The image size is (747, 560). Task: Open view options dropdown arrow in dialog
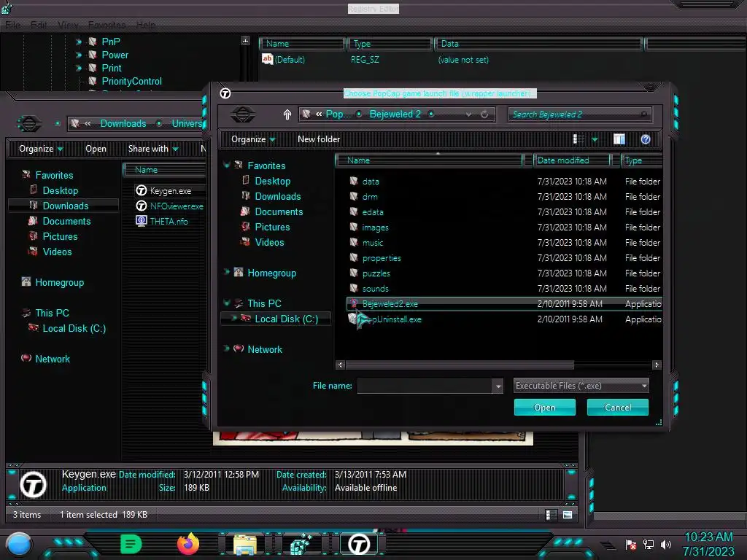coord(595,139)
